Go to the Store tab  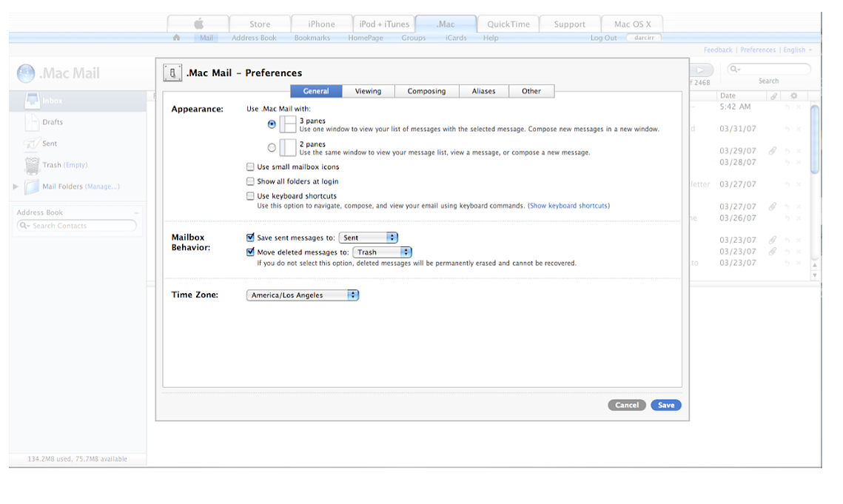tap(260, 24)
